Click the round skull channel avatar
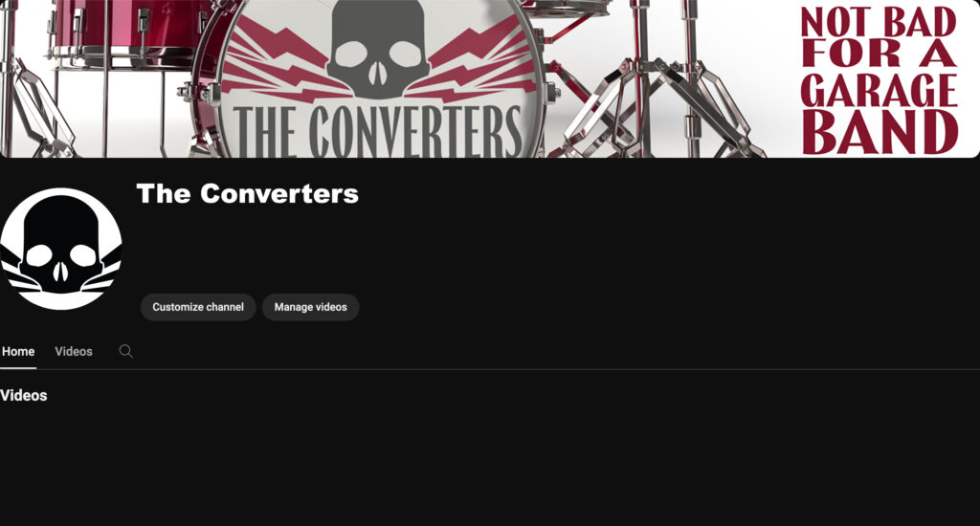The width and height of the screenshot is (980, 526). pyautogui.click(x=60, y=249)
